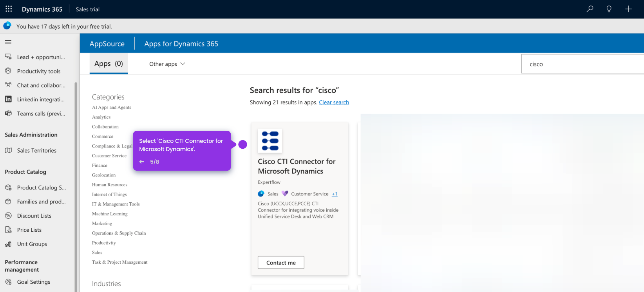644x292 pixels.
Task: Filter by Human Resources category
Action: tap(110, 185)
